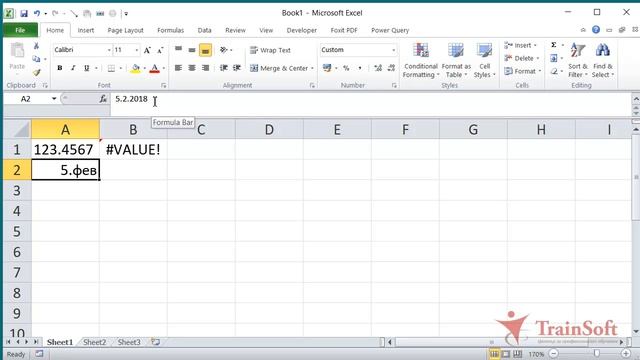Open the File tab
This screenshot has height=360, width=640.
pyautogui.click(x=20, y=30)
